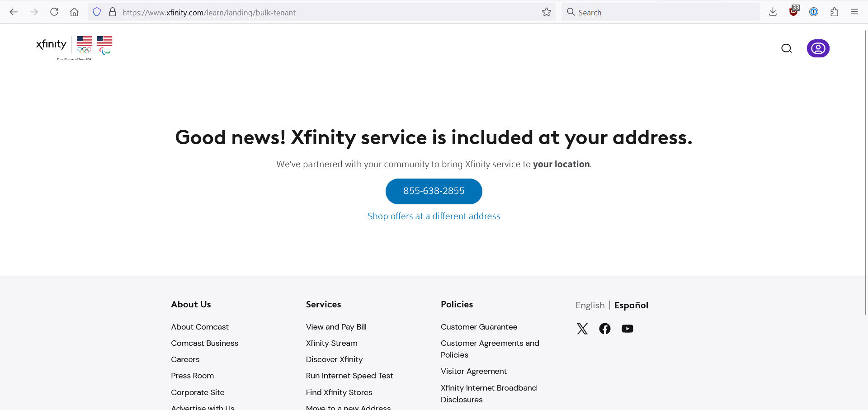Toggle the bookmark star for this page
Viewport: 868px width, 410px height.
(x=546, y=13)
